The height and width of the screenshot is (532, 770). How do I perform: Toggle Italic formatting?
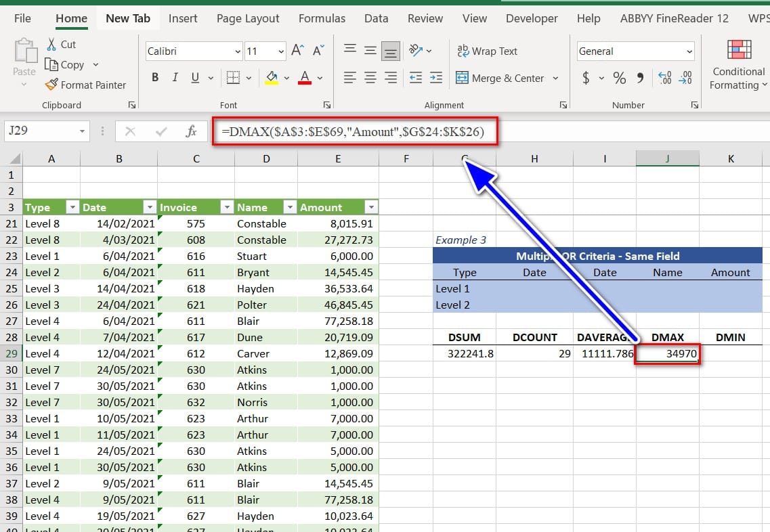click(175, 78)
